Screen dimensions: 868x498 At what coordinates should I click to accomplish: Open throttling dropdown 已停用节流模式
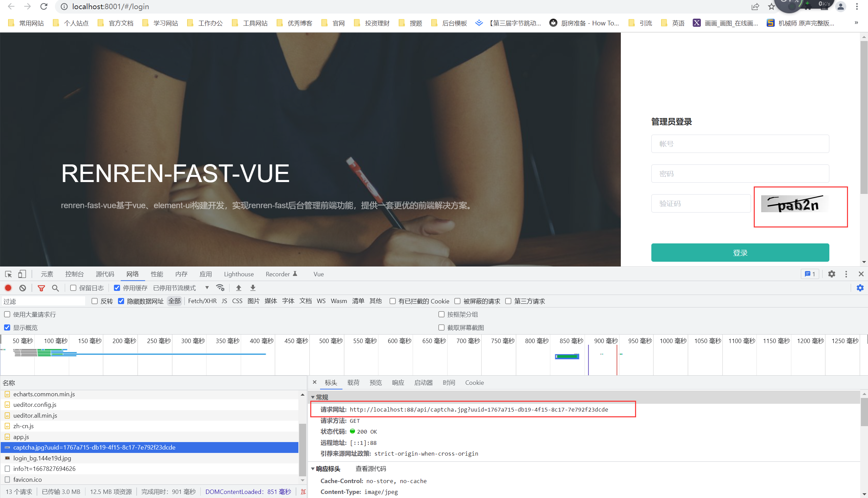[x=181, y=288]
